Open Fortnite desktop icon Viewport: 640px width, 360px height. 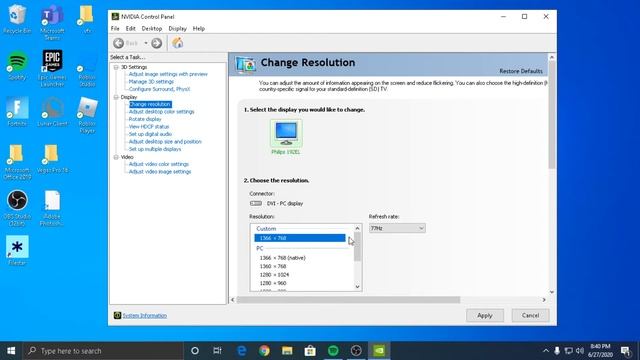[17, 112]
